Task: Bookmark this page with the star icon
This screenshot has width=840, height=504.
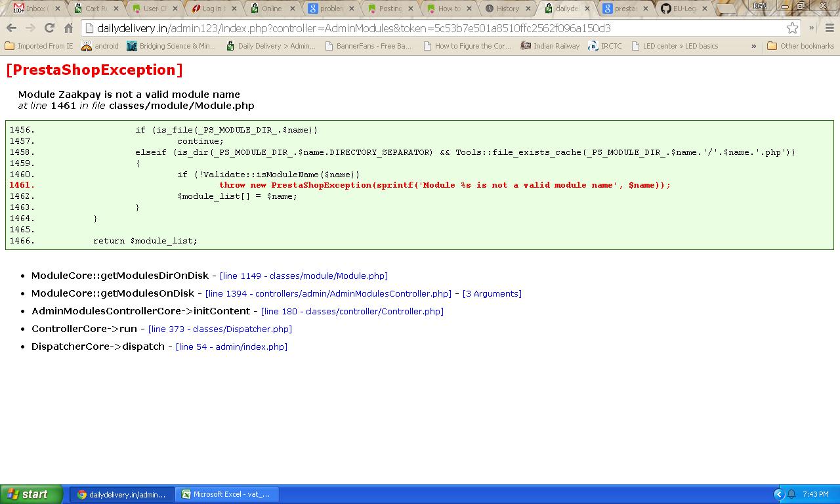Action: pyautogui.click(x=792, y=28)
